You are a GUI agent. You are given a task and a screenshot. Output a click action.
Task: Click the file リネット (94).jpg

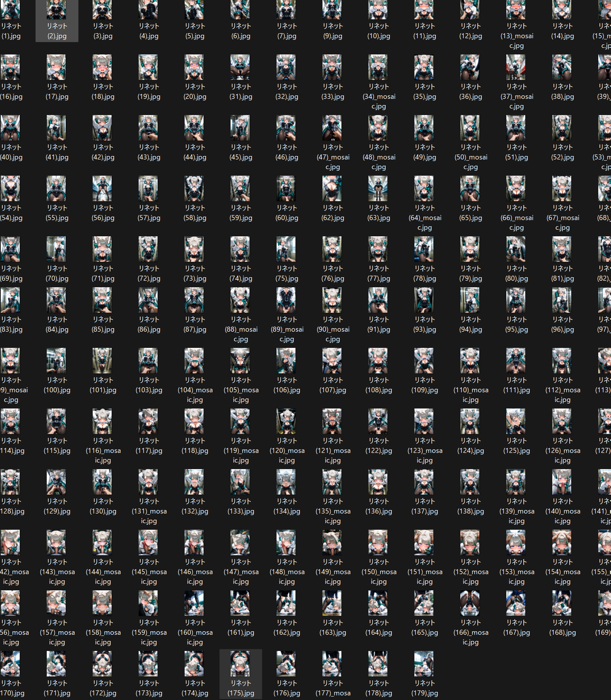[470, 310]
